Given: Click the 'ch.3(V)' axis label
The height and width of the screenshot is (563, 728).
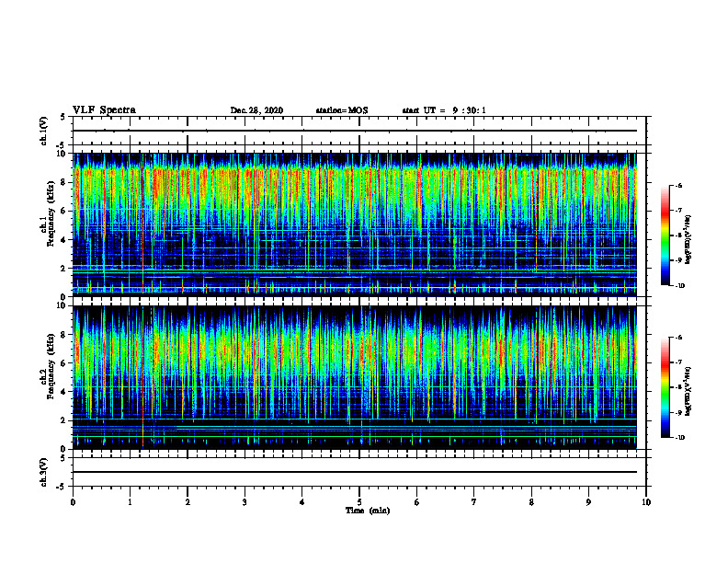Looking at the screenshot, I should point(43,472).
